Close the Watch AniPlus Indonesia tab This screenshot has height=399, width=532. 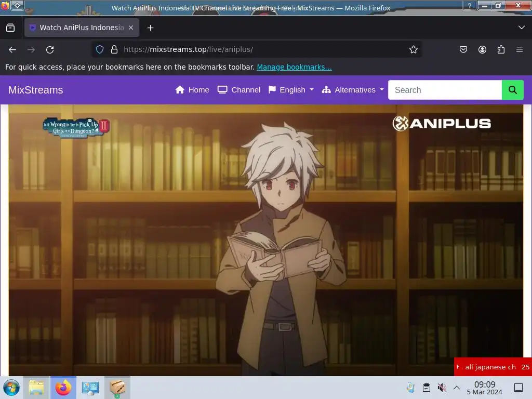pyautogui.click(x=131, y=28)
